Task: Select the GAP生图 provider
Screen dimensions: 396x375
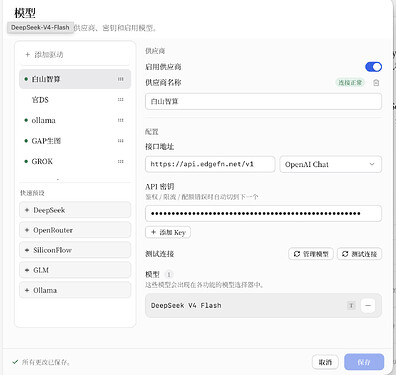Action: (x=75, y=141)
